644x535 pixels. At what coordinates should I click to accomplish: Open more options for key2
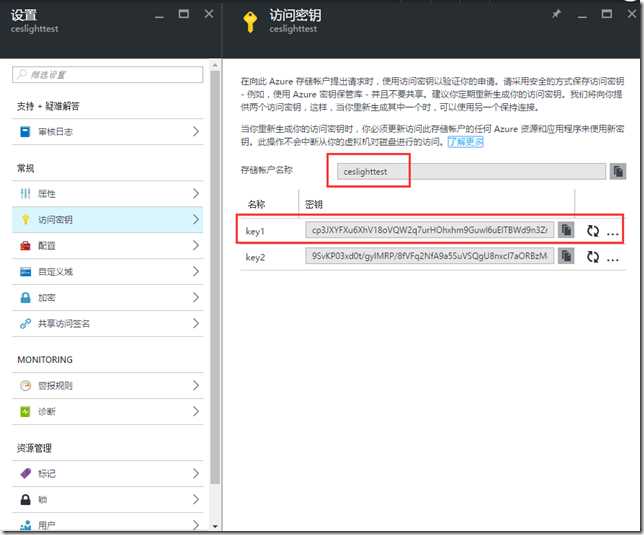(613, 259)
